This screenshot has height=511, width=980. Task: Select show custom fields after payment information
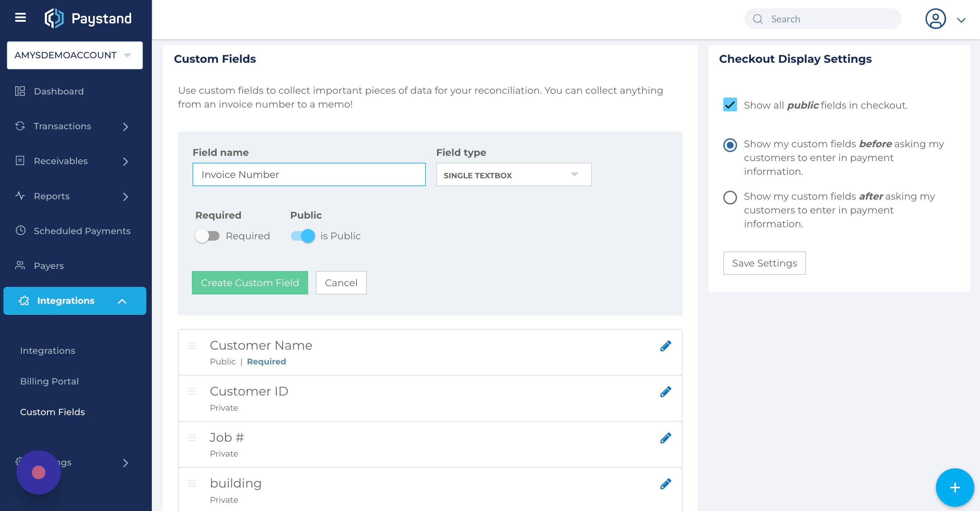[x=730, y=197]
